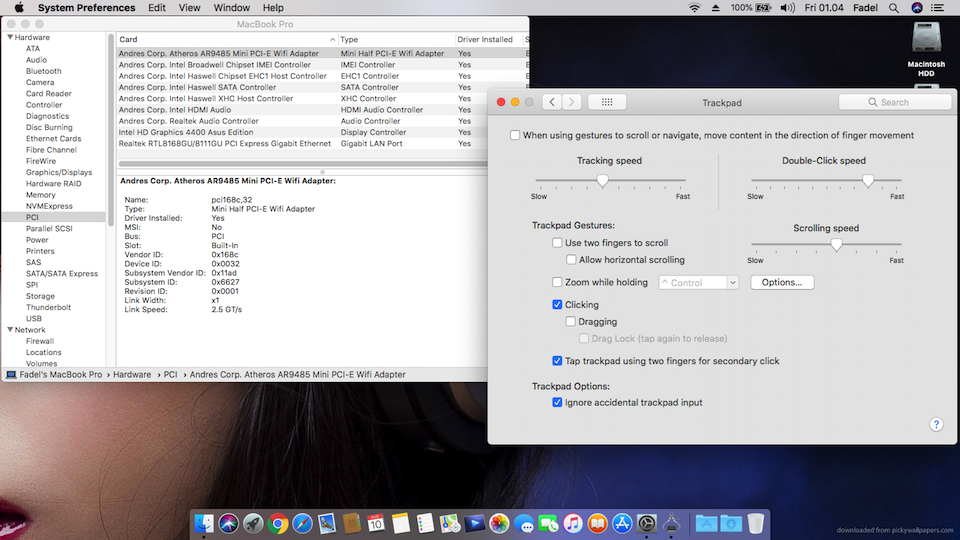960x540 pixels.
Task: Click Hardware in the bottom path bar
Action: (132, 375)
